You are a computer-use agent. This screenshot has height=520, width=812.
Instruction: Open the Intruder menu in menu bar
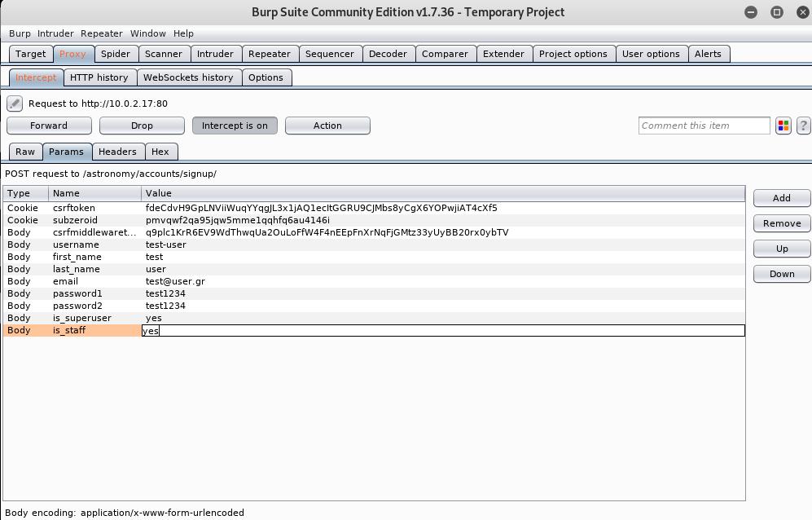pos(55,33)
